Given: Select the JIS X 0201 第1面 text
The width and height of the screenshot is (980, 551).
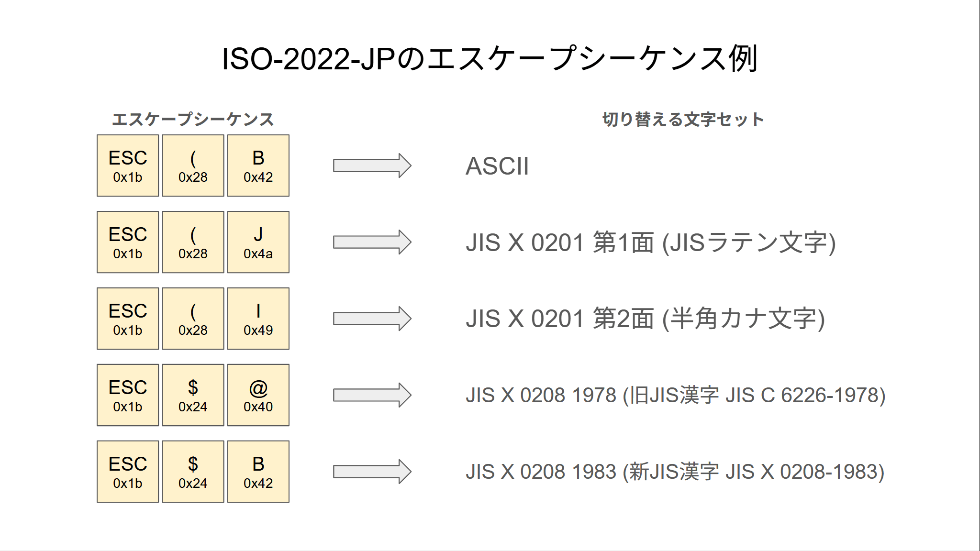Looking at the screenshot, I should (560, 242).
